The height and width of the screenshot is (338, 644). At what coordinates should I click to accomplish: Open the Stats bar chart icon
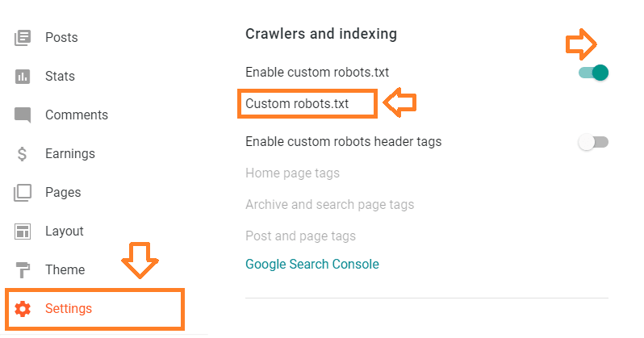(23, 77)
